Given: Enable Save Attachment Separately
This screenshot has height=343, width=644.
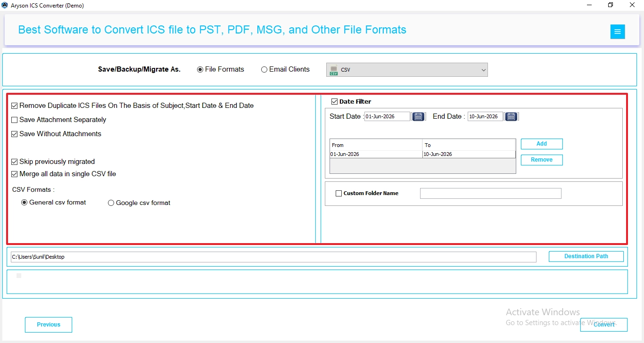Looking at the screenshot, I should [15, 120].
